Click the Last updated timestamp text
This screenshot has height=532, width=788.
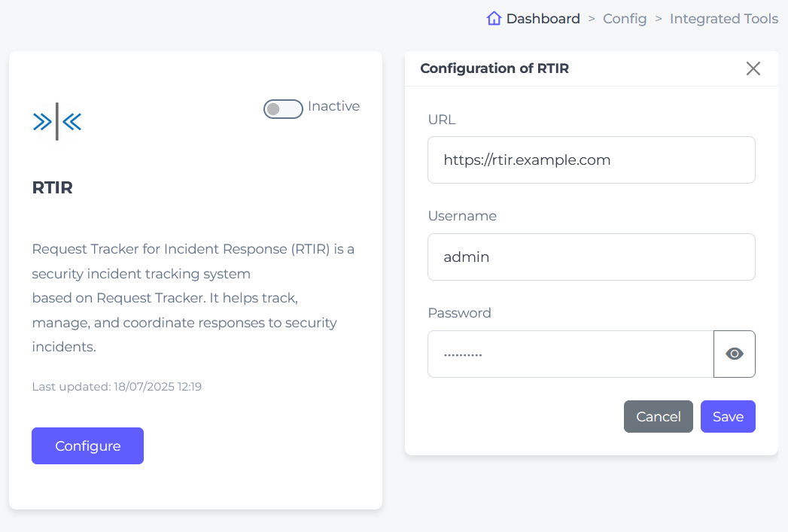(x=117, y=386)
